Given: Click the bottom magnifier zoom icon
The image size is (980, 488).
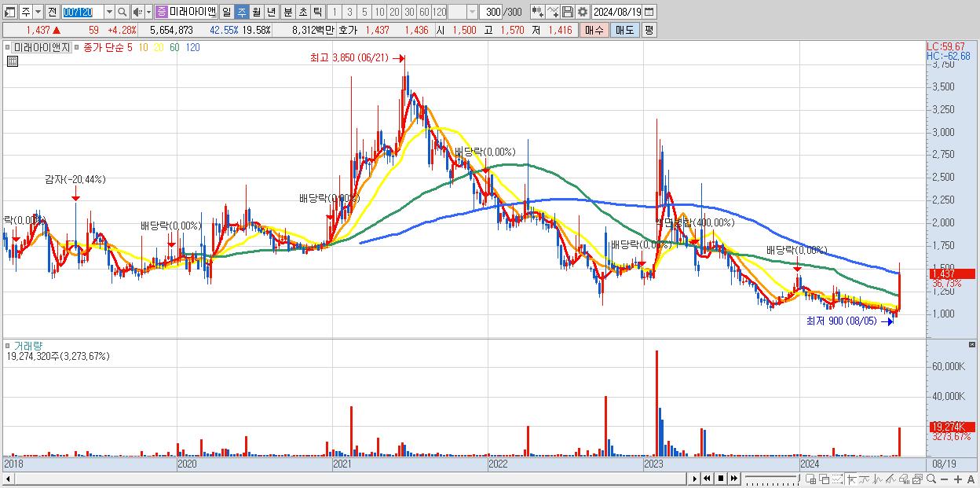Looking at the screenshot, I should point(931,479).
